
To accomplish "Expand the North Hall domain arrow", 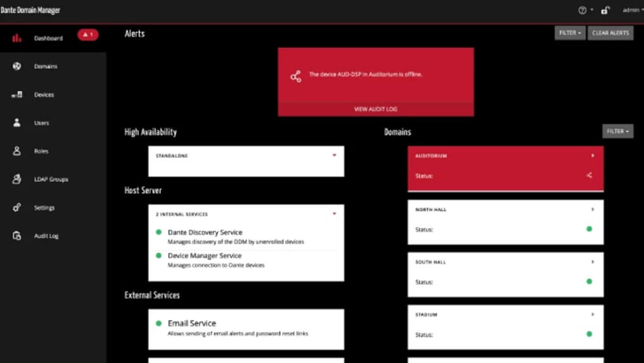I will [x=593, y=209].
